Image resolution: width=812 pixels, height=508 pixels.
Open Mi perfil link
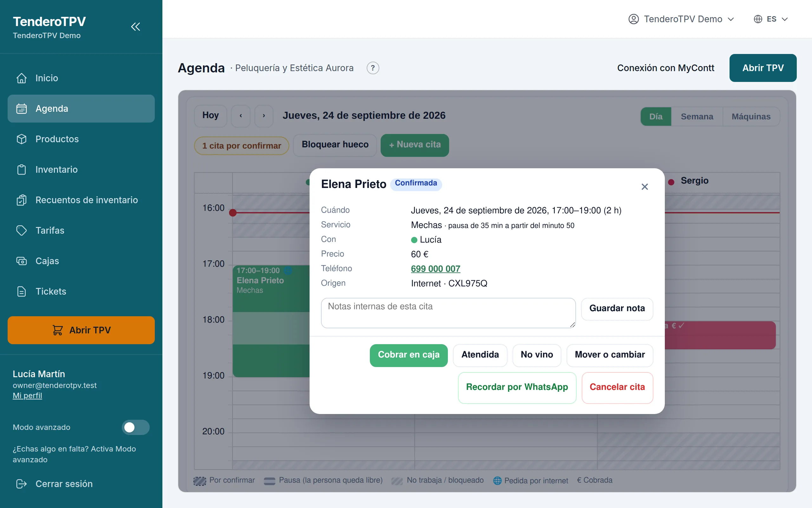27,396
